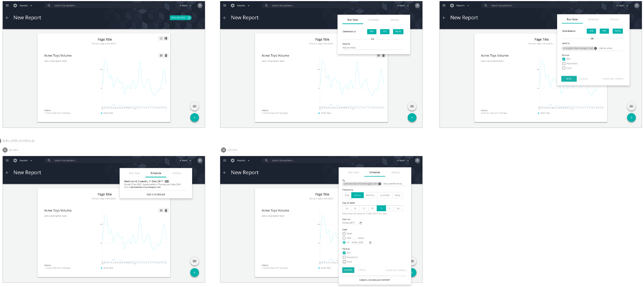Screen dimensions: 644x287
Task: Select the Never radio button under Ends
Action: (344, 233)
